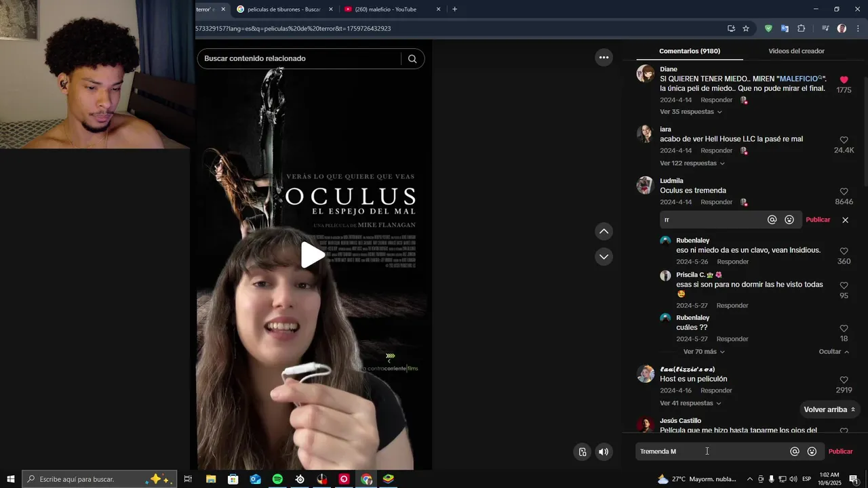Click mention @ icon in bottom comment box
Screen dimensions: 868x488
[x=795, y=451]
